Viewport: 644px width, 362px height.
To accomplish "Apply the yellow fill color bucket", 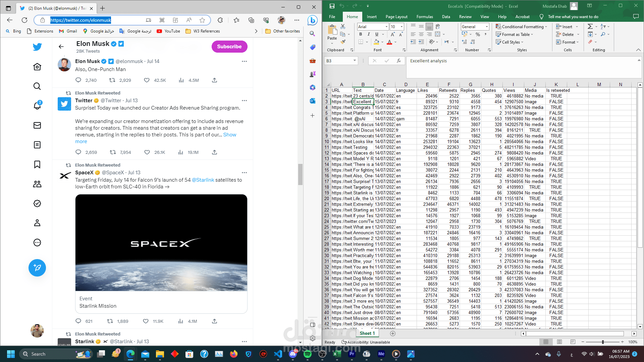I will pyautogui.click(x=376, y=42).
